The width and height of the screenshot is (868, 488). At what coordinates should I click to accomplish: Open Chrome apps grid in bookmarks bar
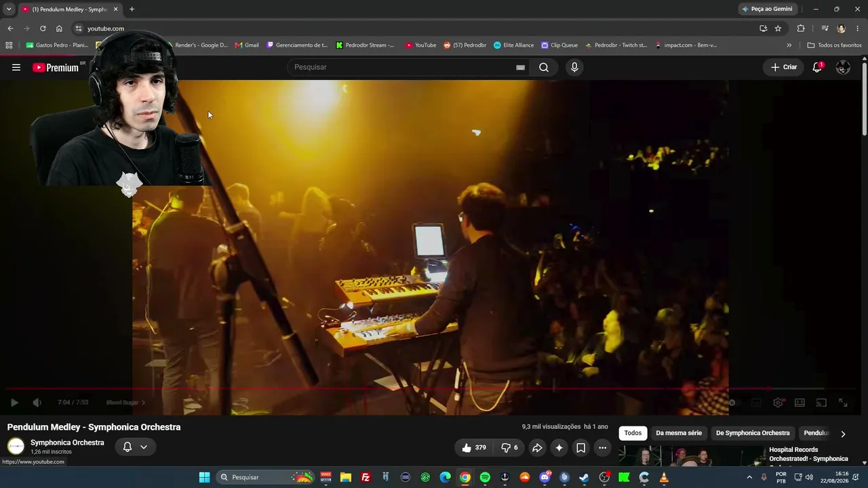tap(9, 45)
